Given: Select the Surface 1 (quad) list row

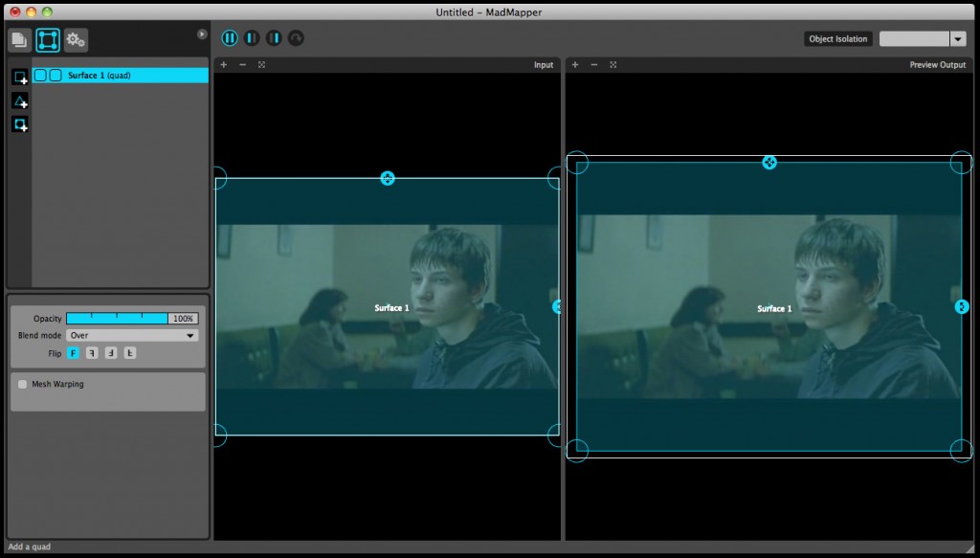Looking at the screenshot, I should click(120, 76).
